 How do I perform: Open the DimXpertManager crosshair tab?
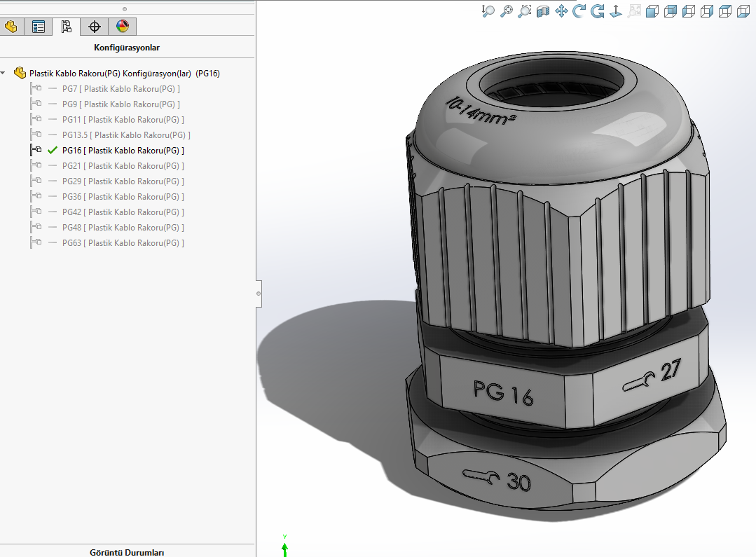pyautogui.click(x=95, y=27)
